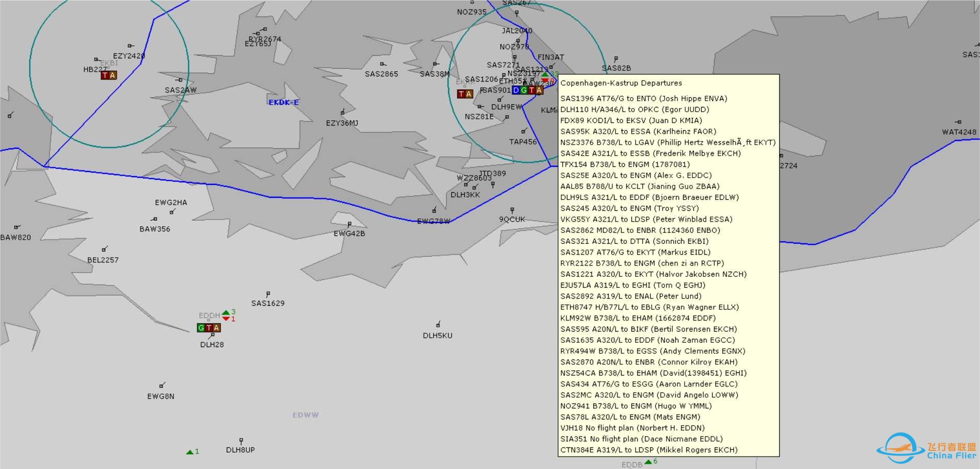
Task: Select the TAP456 aircraft marker
Action: click(524, 131)
